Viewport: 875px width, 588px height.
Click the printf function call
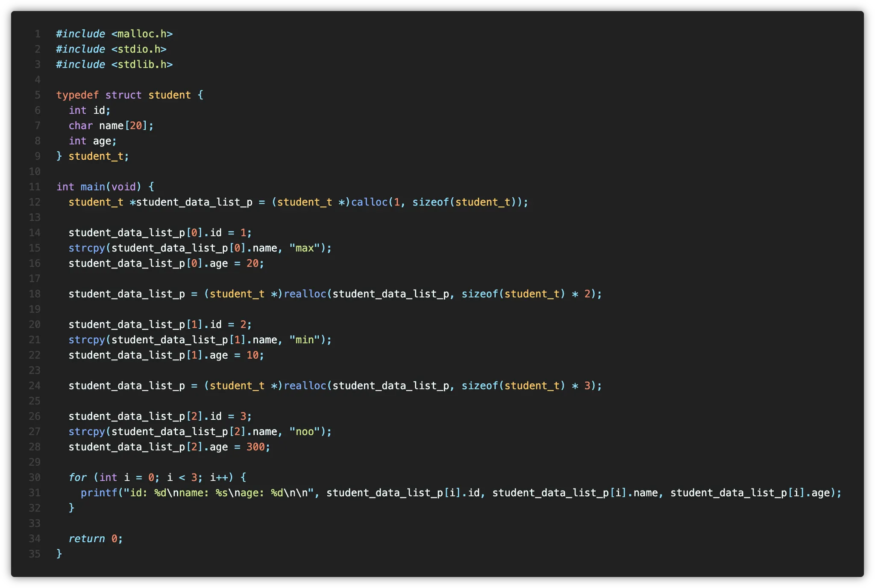click(x=99, y=493)
